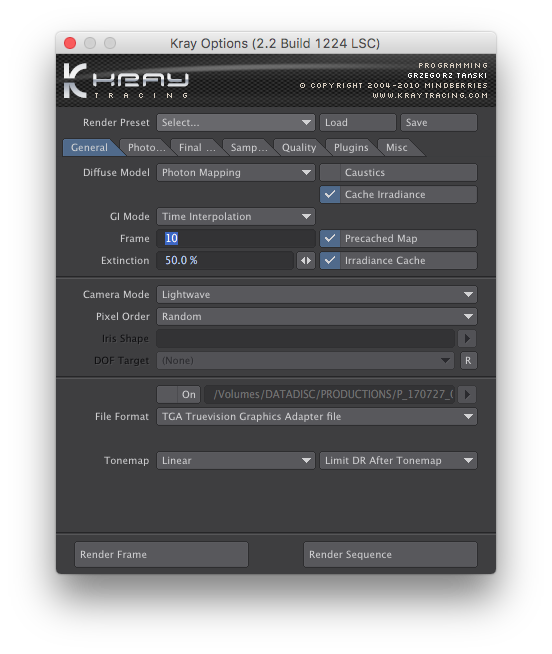The height and width of the screenshot is (654, 552).
Task: Toggle the output On switch
Action: (x=179, y=395)
